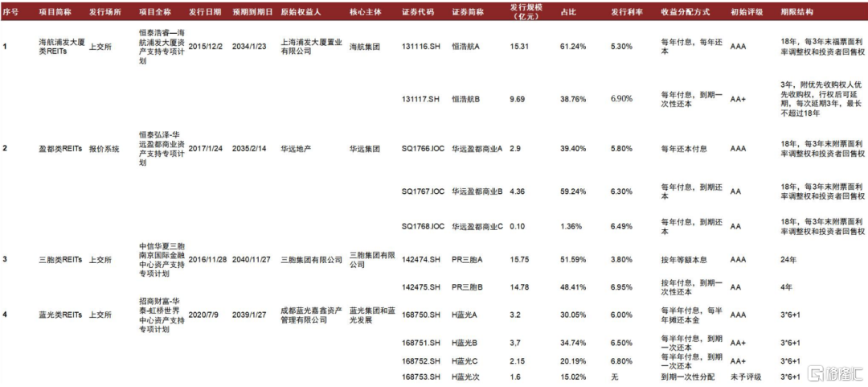Select the 恒浩航A security name
The image size is (868, 387).
(466, 47)
